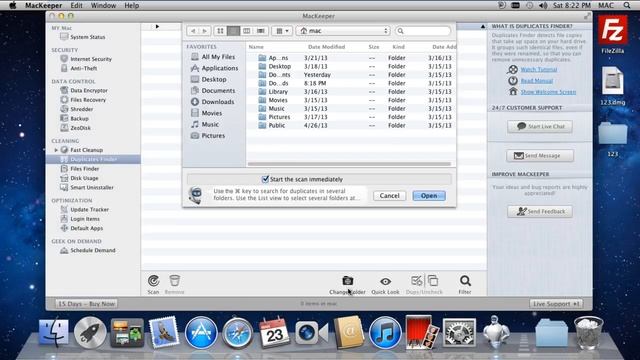The height and width of the screenshot is (360, 640).
Task: Click the Quick Look eye icon
Action: click(385, 281)
